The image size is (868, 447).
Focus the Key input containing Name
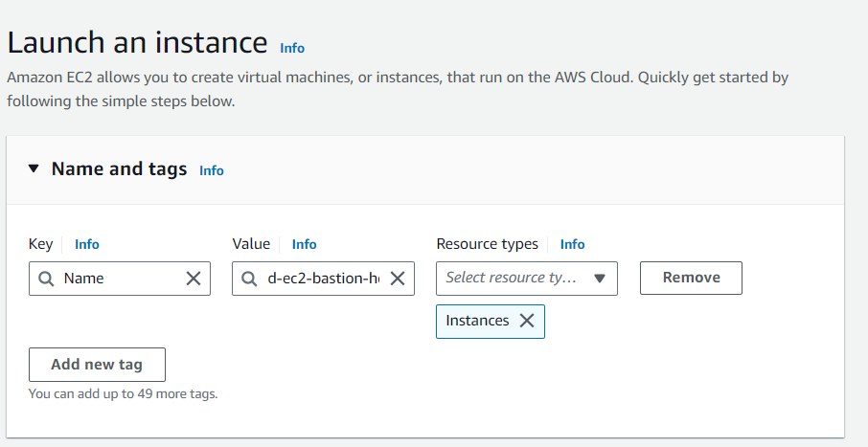pos(120,279)
